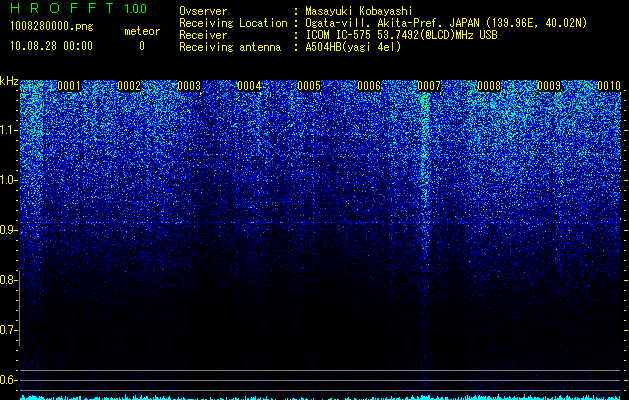Click the 0.8 frequency axis label
This screenshot has height=400, width=629.
click(8, 280)
